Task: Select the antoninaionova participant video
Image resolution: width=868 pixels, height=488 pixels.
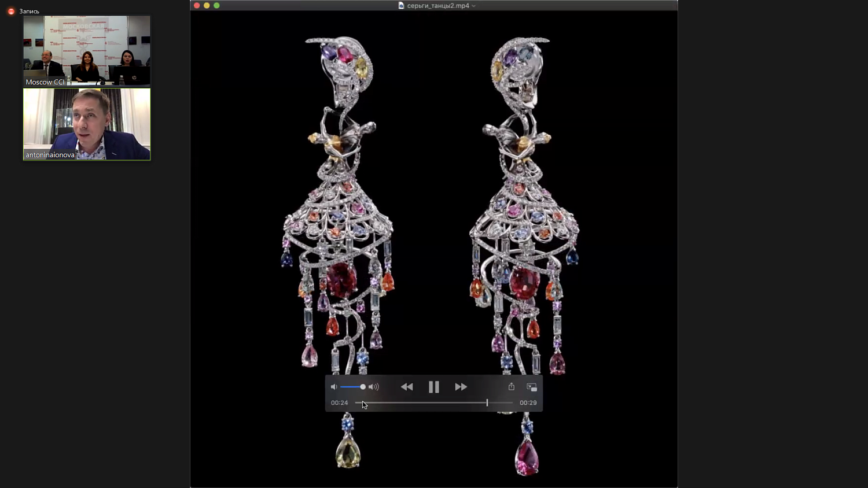Action: tap(87, 124)
